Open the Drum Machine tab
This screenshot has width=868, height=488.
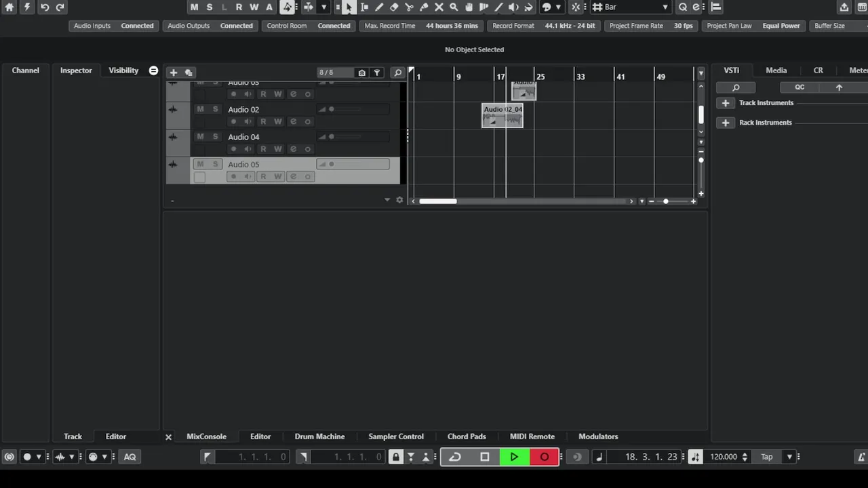pos(319,436)
